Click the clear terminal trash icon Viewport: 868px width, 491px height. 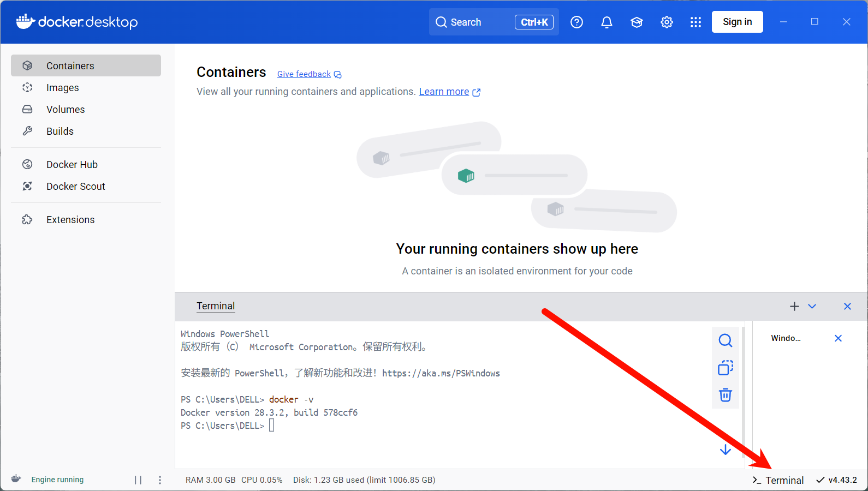725,394
